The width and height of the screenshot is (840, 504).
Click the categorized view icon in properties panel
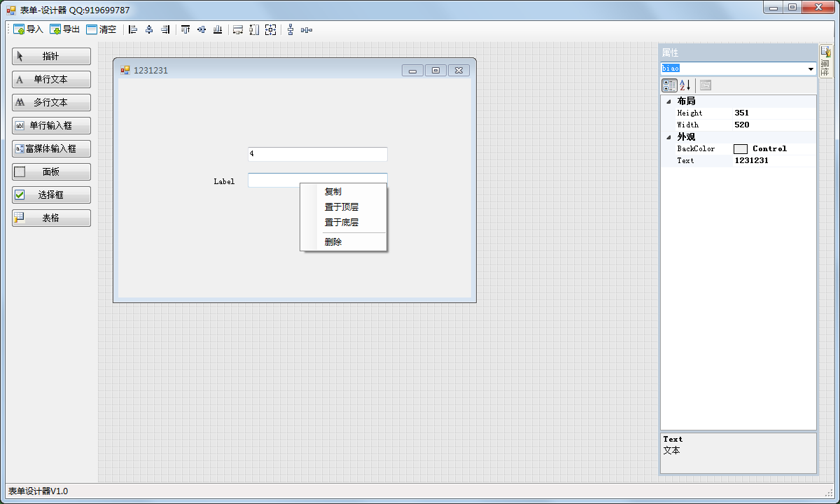[669, 85]
